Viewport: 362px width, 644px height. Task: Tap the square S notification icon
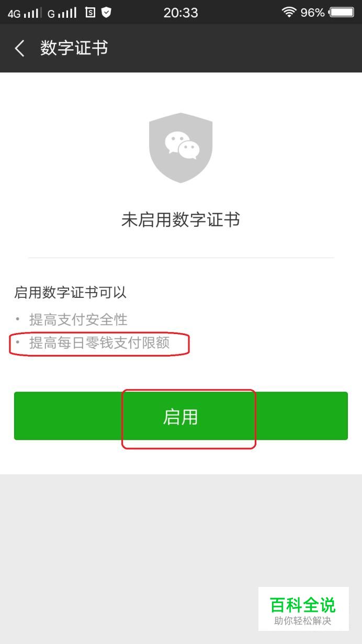[90, 12]
